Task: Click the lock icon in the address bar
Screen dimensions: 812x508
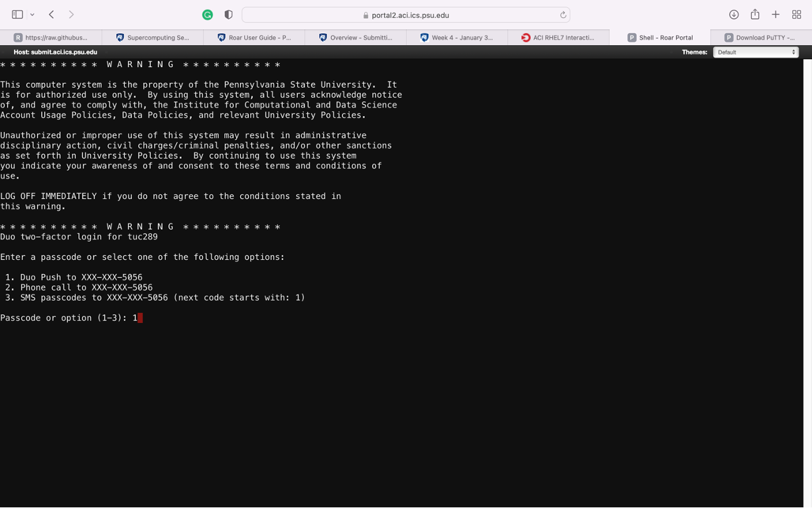Action: coord(366,15)
